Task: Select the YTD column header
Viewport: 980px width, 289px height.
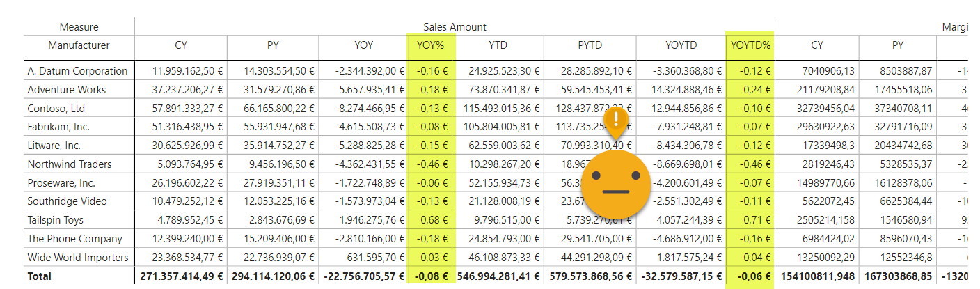Action: 498,45
